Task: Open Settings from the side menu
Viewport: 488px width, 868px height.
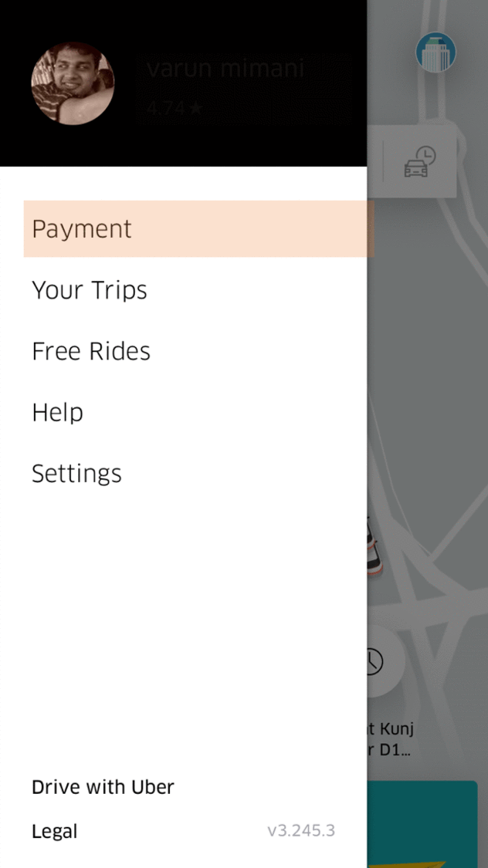Action: [76, 473]
